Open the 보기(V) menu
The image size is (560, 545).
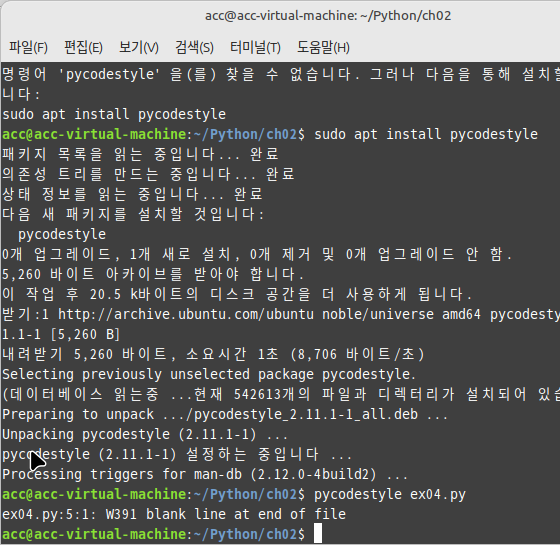click(x=139, y=47)
